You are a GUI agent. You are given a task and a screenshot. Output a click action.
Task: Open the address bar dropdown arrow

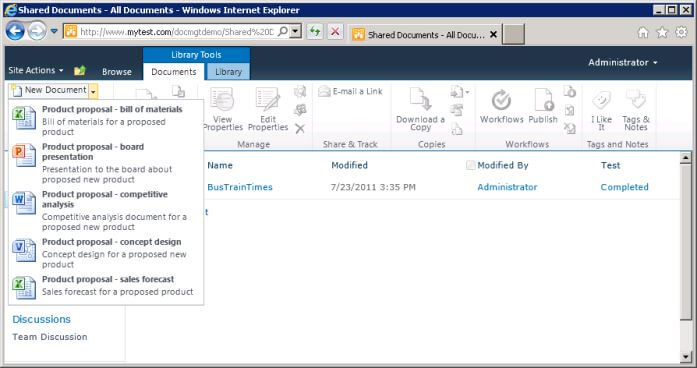(x=296, y=31)
